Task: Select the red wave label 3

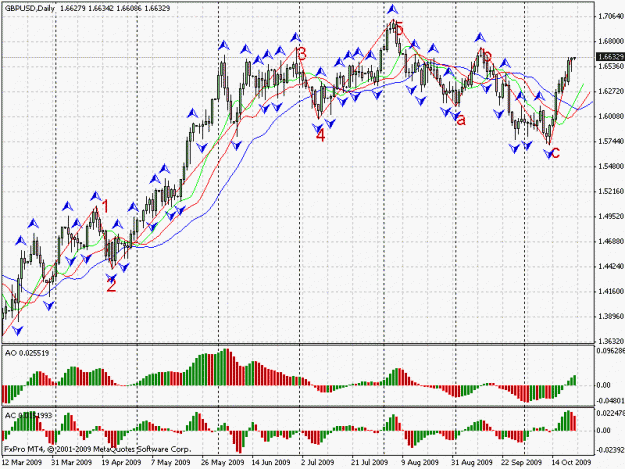Action: pyautogui.click(x=302, y=54)
